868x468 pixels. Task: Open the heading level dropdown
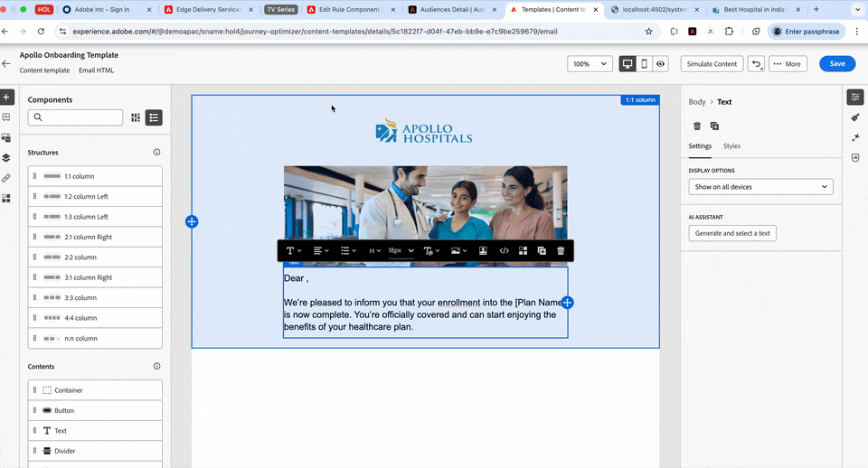pos(374,250)
